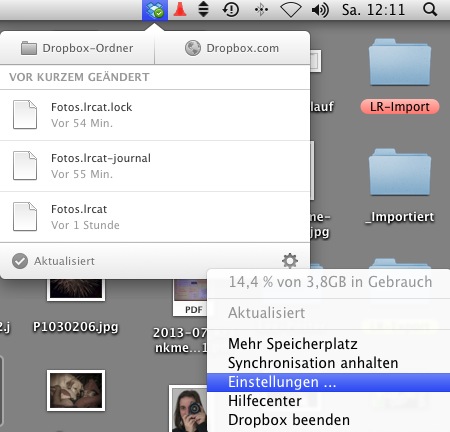Click the Dropbox icon in the menu bar
450x432 pixels.
[155, 10]
